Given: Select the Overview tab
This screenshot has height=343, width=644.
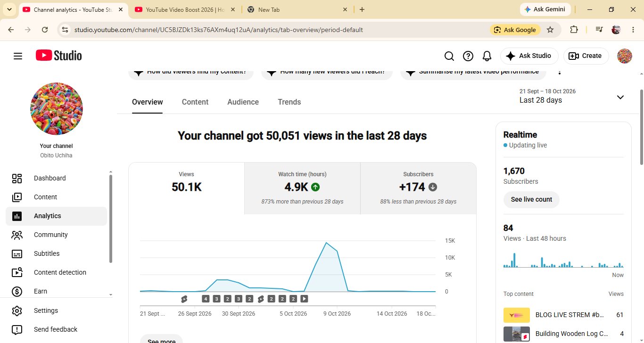Looking at the screenshot, I should (x=148, y=102).
